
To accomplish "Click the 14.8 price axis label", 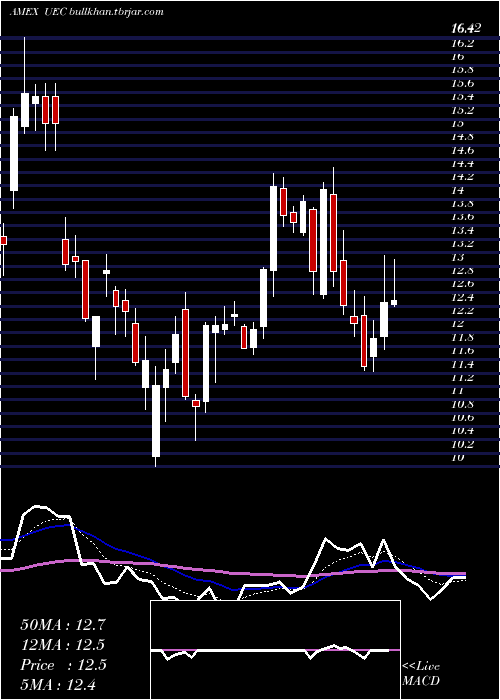I will pos(461,137).
